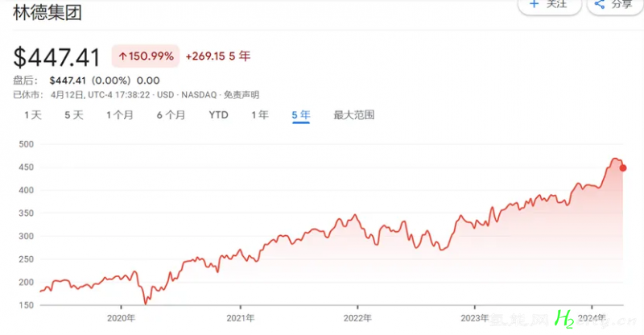Click the $447.41 main price
The height and width of the screenshot is (335, 644).
(x=56, y=57)
